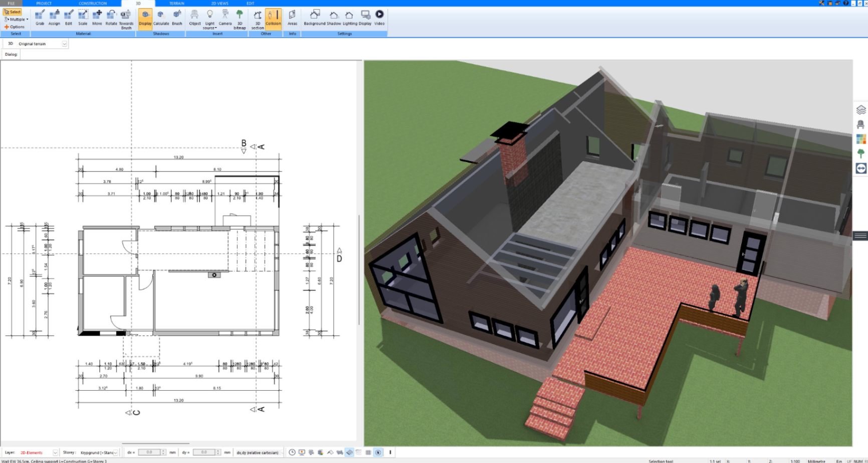The width and height of the screenshot is (868, 463).
Task: Toggle the Select mode button
Action: (13, 12)
